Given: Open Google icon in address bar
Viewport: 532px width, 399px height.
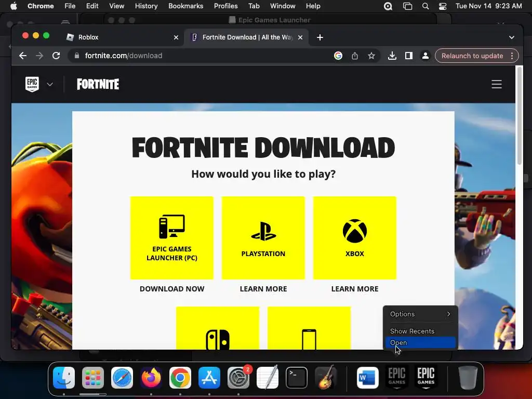Looking at the screenshot, I should (x=338, y=56).
